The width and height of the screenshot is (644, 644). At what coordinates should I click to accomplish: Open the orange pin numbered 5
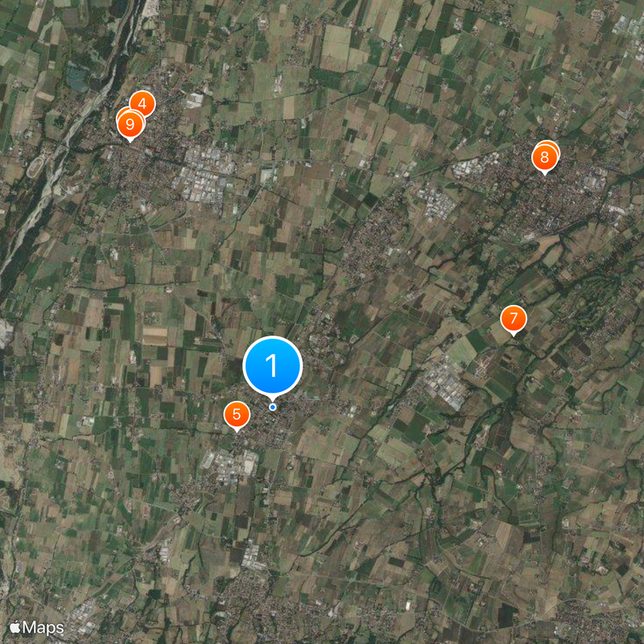pyautogui.click(x=237, y=415)
